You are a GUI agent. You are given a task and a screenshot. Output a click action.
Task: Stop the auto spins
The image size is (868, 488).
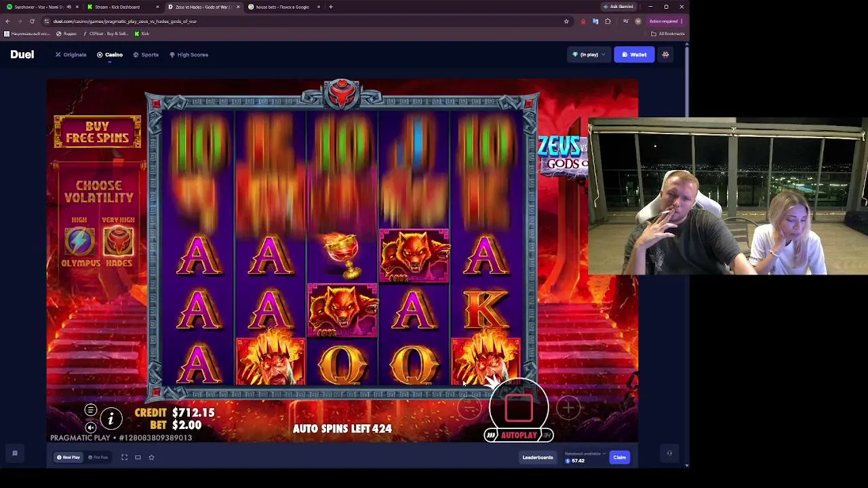[x=519, y=408]
